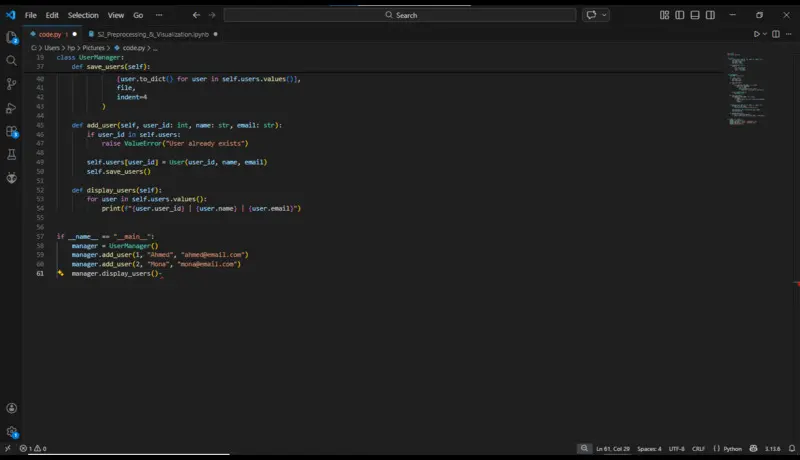
Task: Open the Source Control view
Action: pos(11,84)
